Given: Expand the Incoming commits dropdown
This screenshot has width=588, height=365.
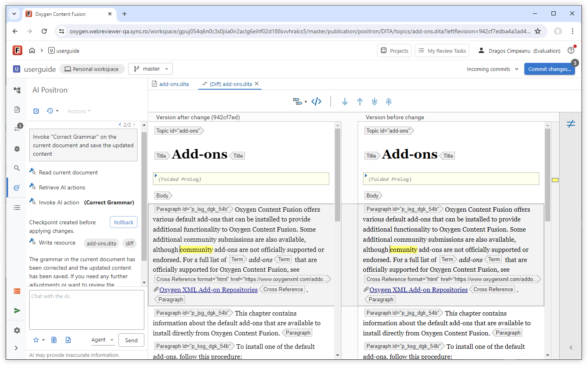Looking at the screenshot, I should [x=493, y=69].
